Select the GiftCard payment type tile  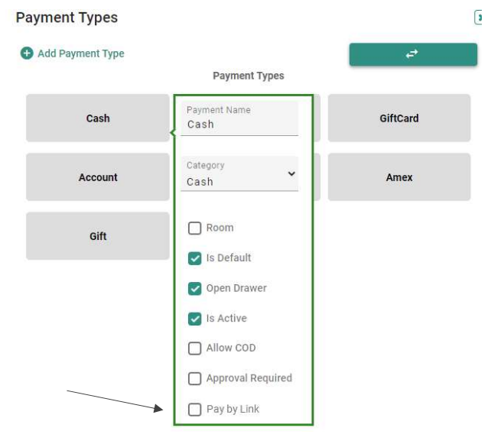[x=399, y=118]
